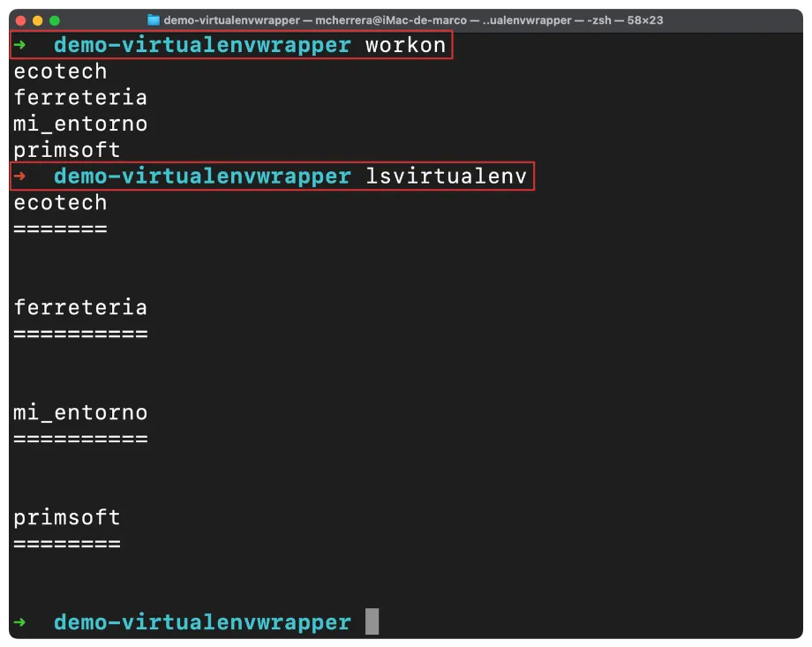Click the gray block cursor at the prompt

point(372,622)
